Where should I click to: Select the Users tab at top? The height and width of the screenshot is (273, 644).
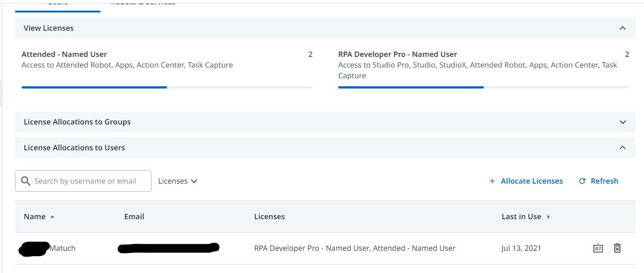[58, 4]
